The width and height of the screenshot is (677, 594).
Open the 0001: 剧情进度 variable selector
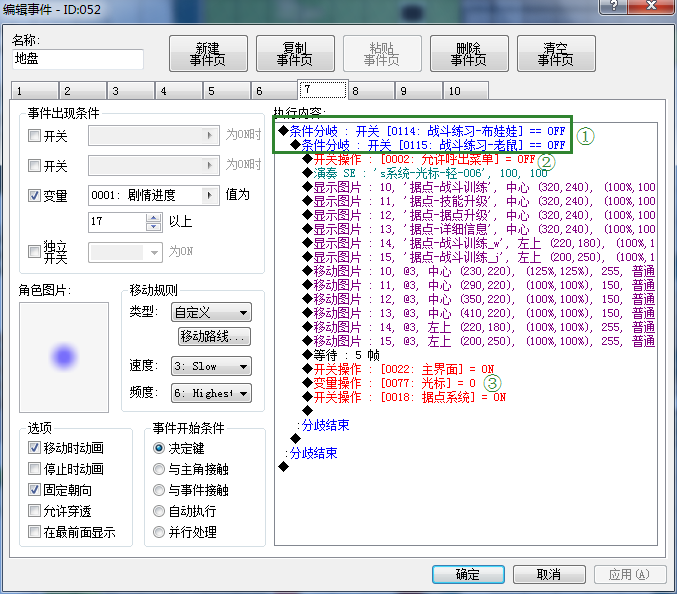(154, 195)
